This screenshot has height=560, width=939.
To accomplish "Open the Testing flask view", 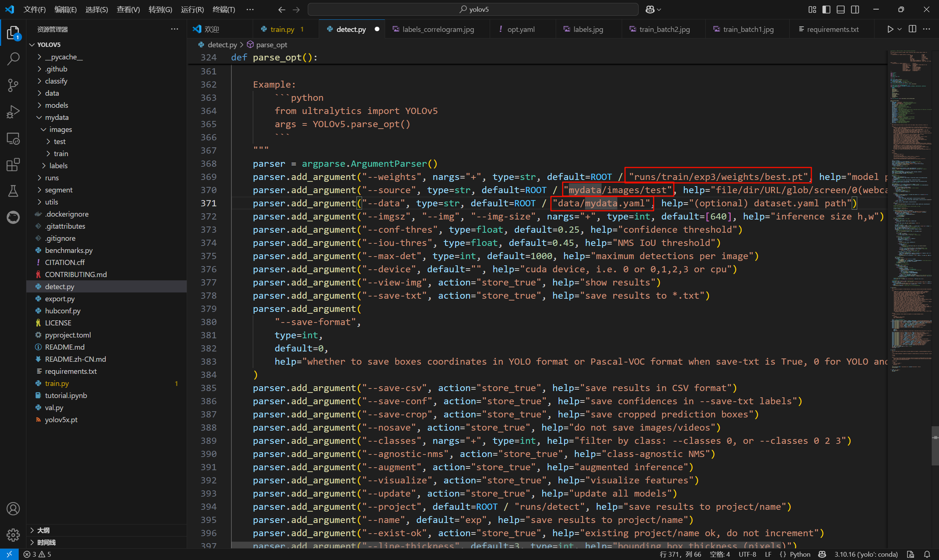I will (x=13, y=191).
